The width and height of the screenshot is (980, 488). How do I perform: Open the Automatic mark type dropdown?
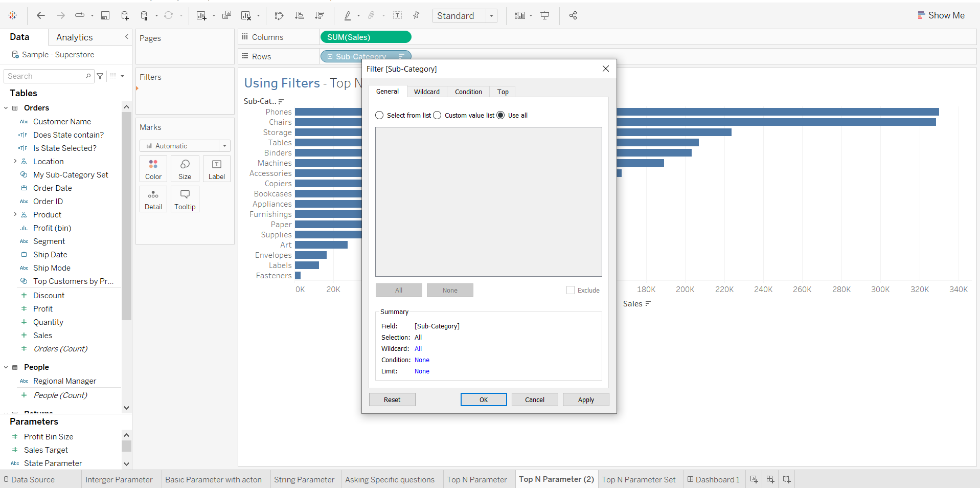click(185, 146)
